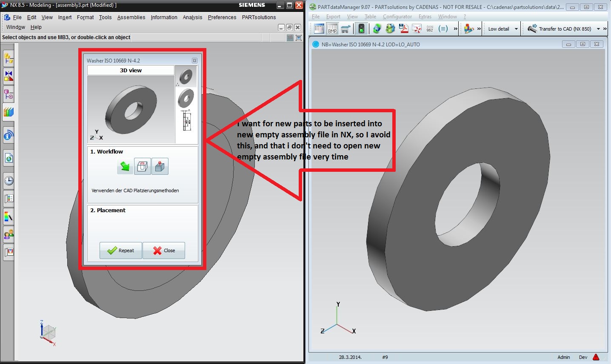Open the bottom scene palette icon in NX sidebar
The height and width of the screenshot is (364, 611).
[9, 252]
